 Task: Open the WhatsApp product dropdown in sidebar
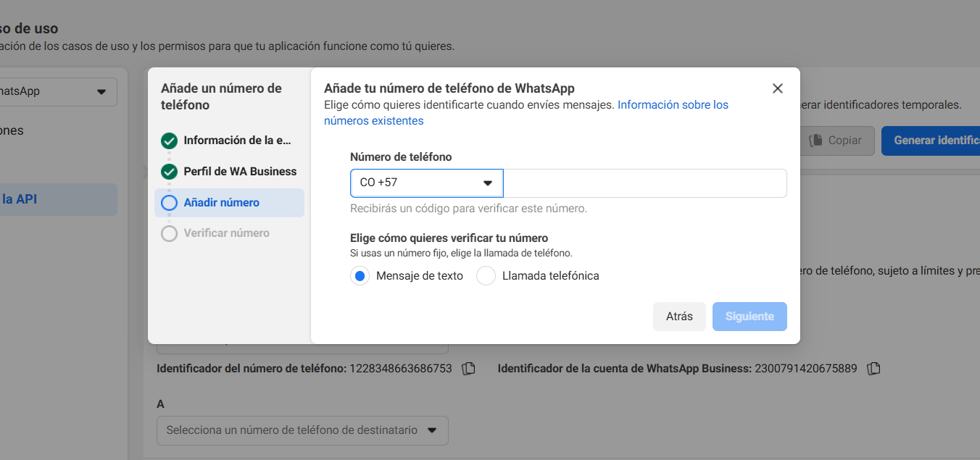58,92
